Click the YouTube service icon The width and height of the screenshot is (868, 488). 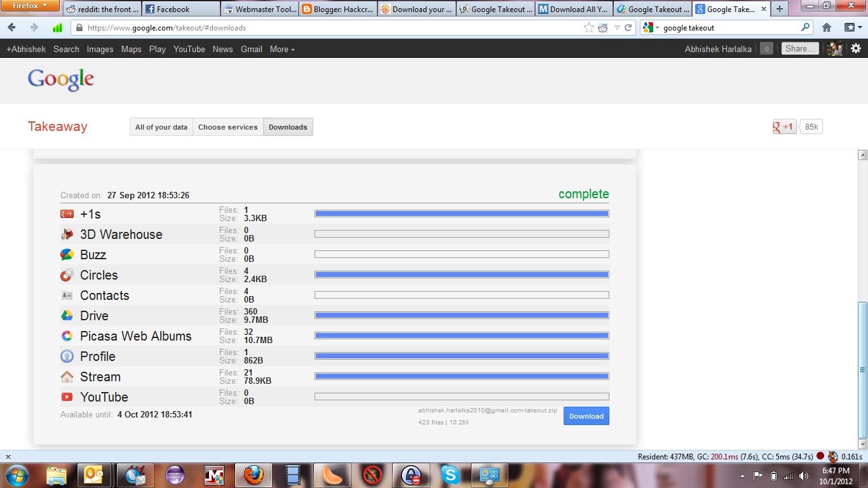pos(67,396)
